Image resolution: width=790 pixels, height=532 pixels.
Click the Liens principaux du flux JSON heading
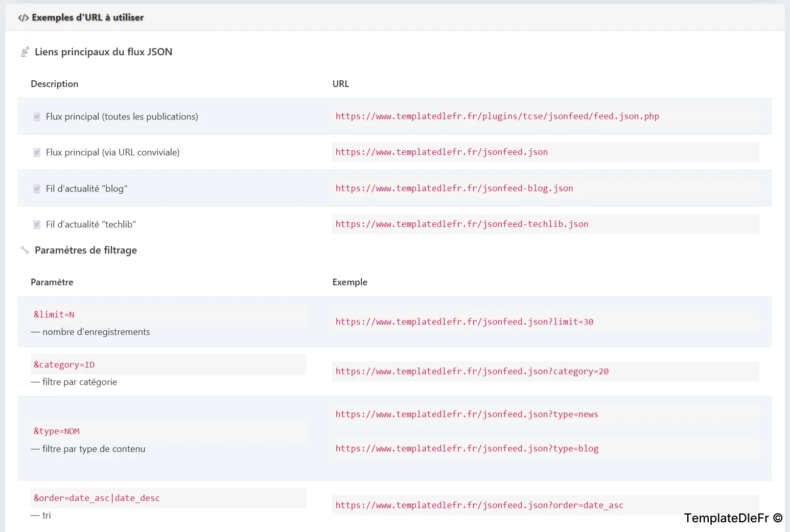(103, 52)
